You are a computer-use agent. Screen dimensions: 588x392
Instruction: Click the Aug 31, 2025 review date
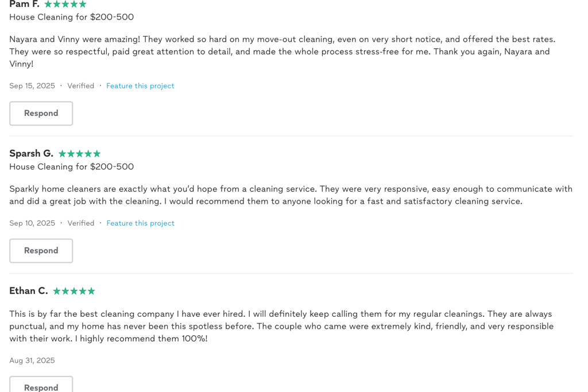[32, 360]
